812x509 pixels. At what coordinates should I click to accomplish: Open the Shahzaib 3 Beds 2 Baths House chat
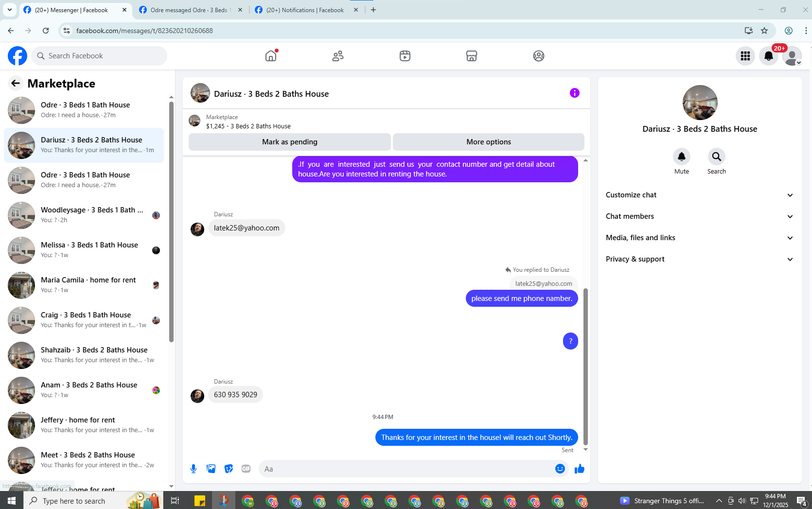[x=84, y=355]
